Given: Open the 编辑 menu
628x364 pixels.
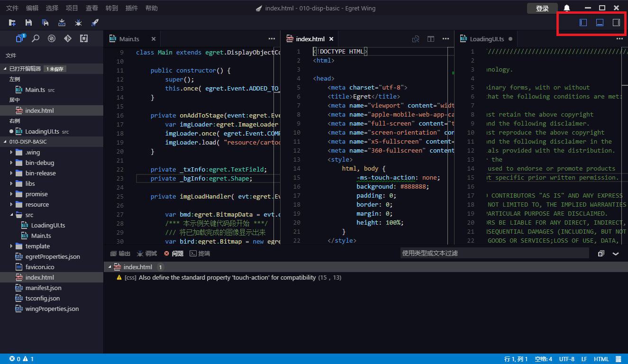Looking at the screenshot, I should (x=32, y=8).
